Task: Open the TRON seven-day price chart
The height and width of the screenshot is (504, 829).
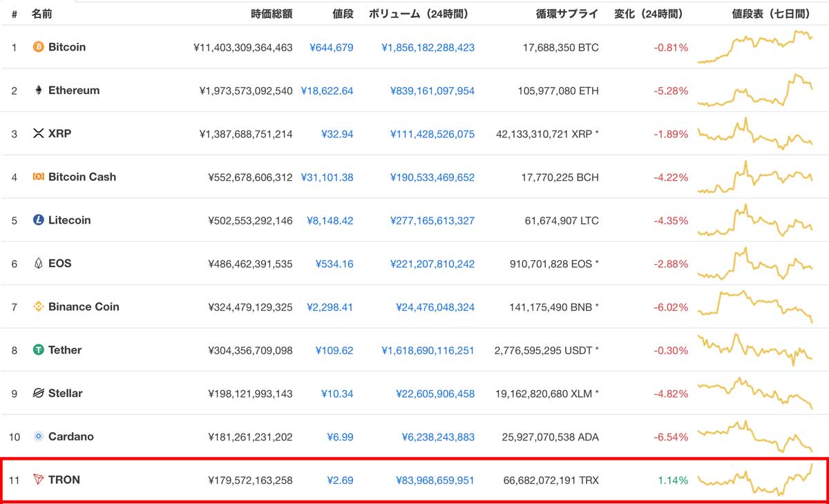Action: pos(756,480)
